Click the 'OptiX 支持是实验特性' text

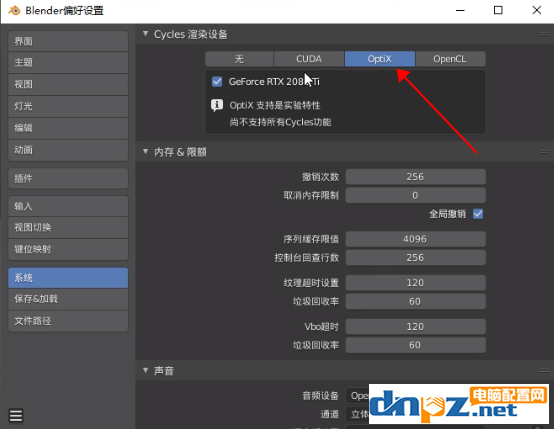pos(275,105)
